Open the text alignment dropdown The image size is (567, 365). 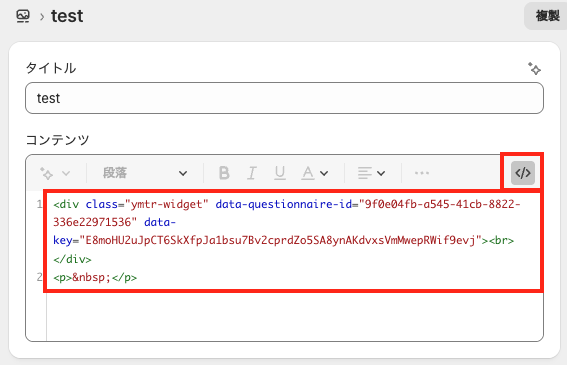[371, 173]
